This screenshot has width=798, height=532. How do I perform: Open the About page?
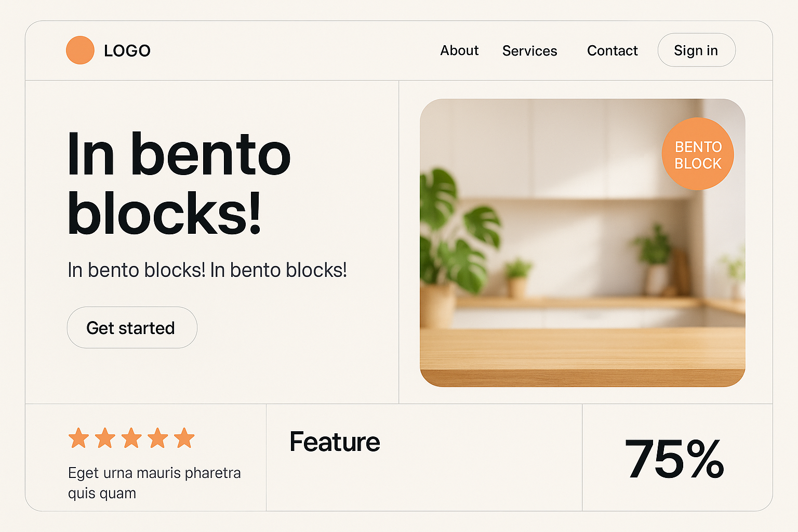pos(459,50)
